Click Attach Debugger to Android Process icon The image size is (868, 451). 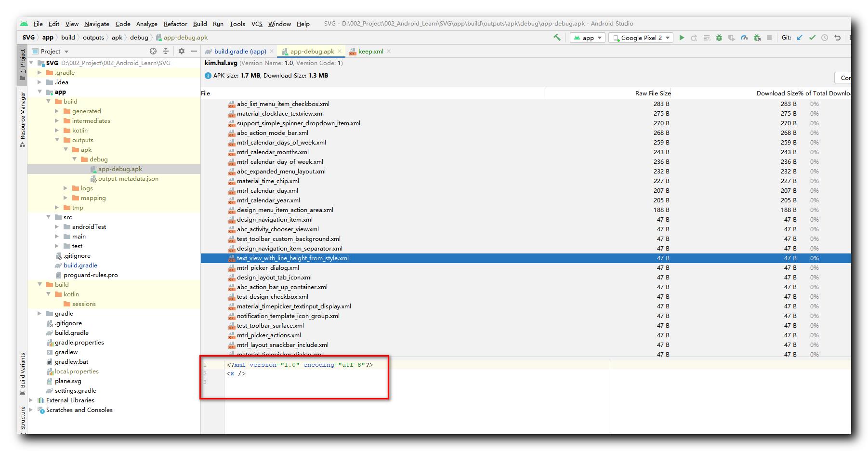click(x=757, y=38)
